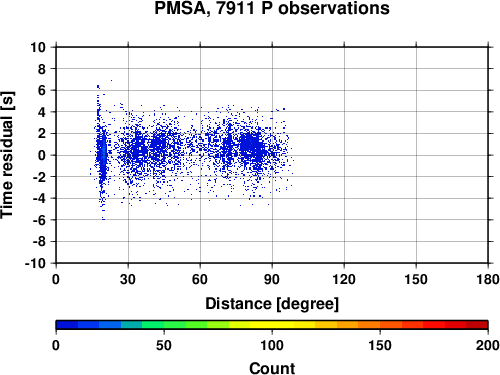Click y-axis tick label '-10'
Screen dimensions: 500x375
(x=36, y=263)
